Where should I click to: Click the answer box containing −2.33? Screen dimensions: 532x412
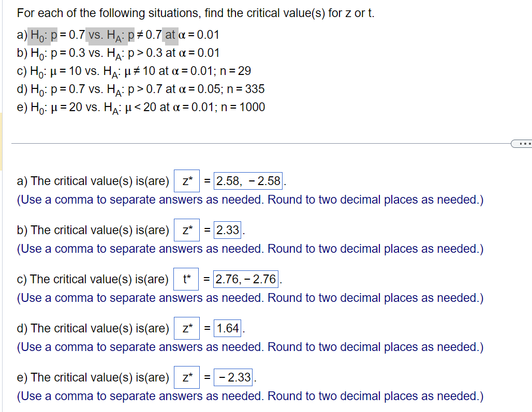(234, 377)
